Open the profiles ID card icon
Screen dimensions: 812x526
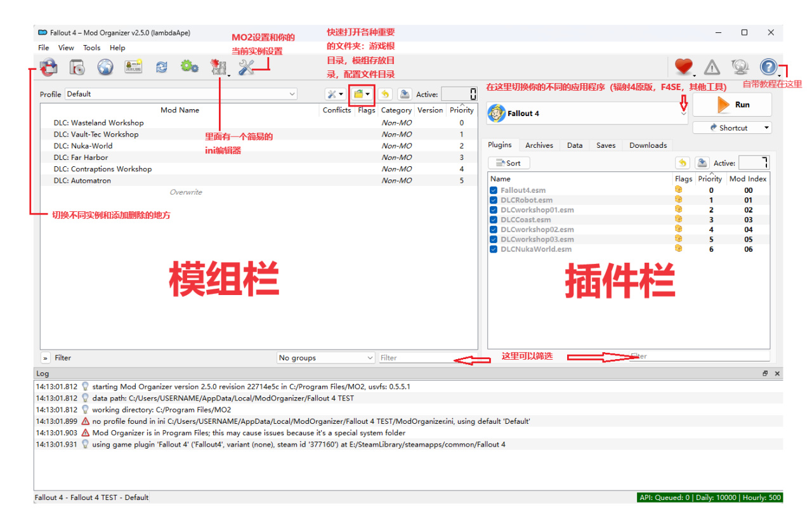133,67
